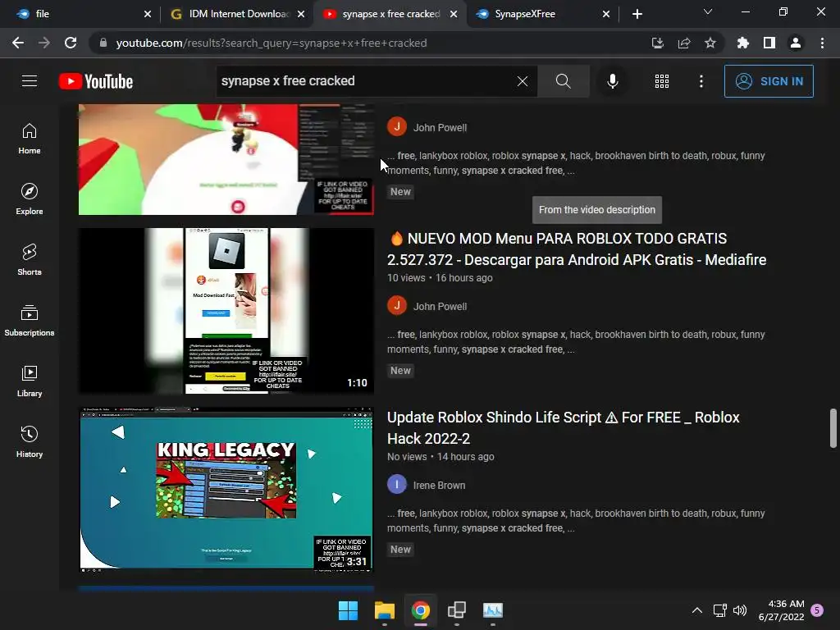Image resolution: width=840 pixels, height=630 pixels.
Task: Open Home in the sidebar
Action: point(30,139)
